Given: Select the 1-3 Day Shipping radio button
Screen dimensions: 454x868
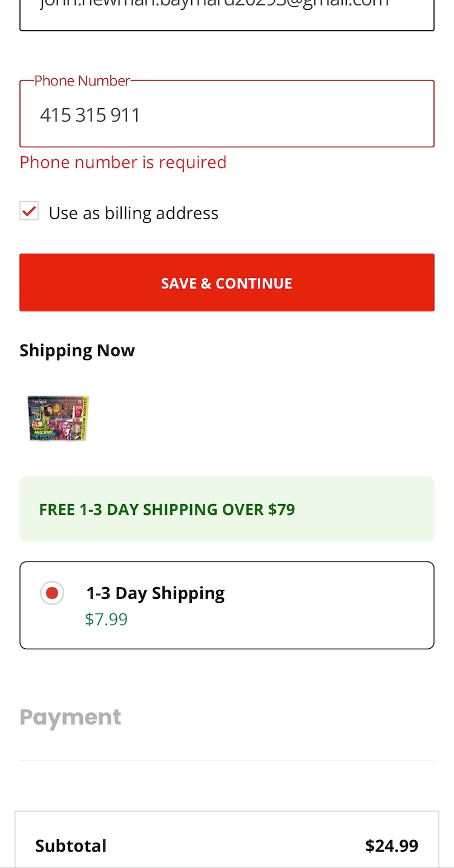Looking at the screenshot, I should click(52, 593).
